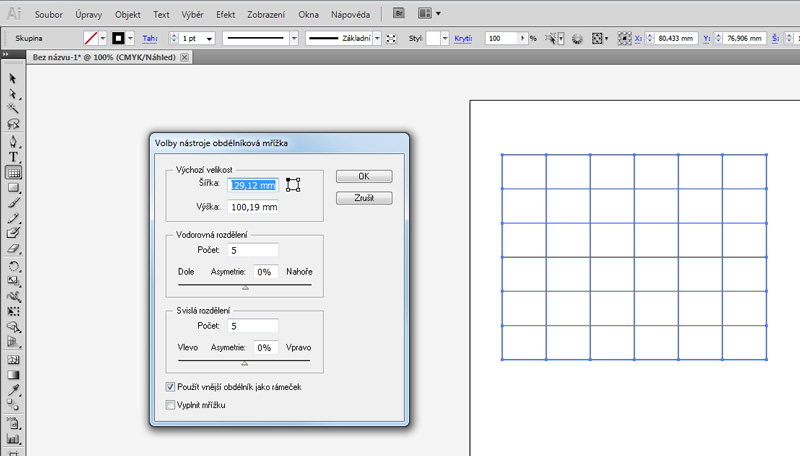Image resolution: width=800 pixels, height=456 pixels.
Task: Open the Objekt menu
Action: [x=128, y=15]
